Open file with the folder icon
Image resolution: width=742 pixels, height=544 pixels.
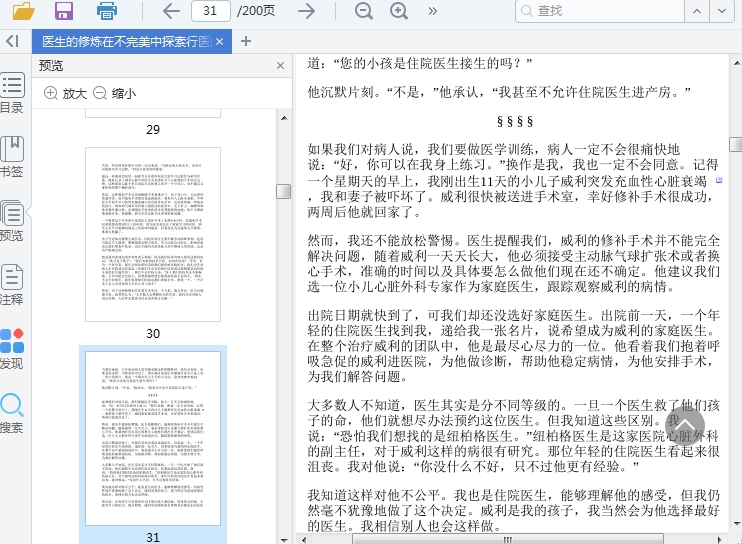[x=24, y=10]
